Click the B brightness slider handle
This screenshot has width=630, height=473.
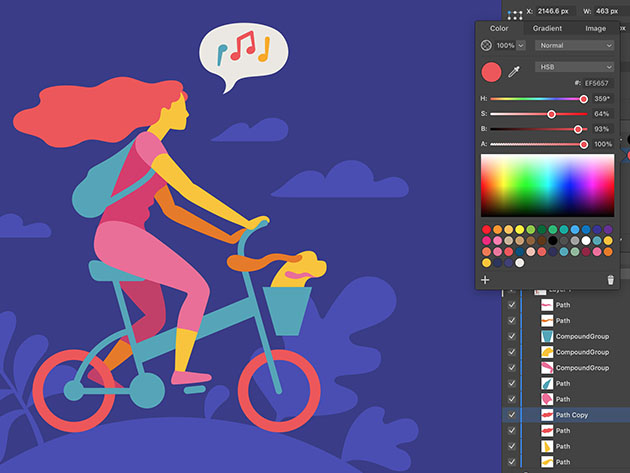[578, 129]
